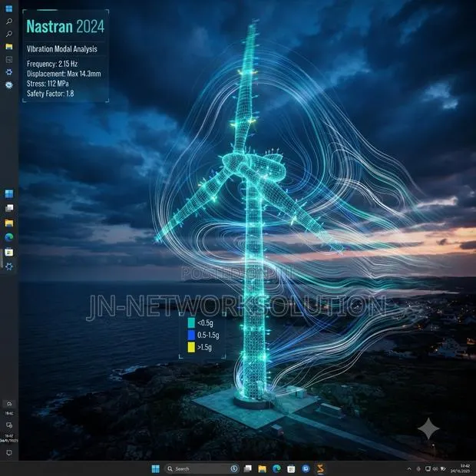Open the blue circular app on taskbar

[306, 469]
